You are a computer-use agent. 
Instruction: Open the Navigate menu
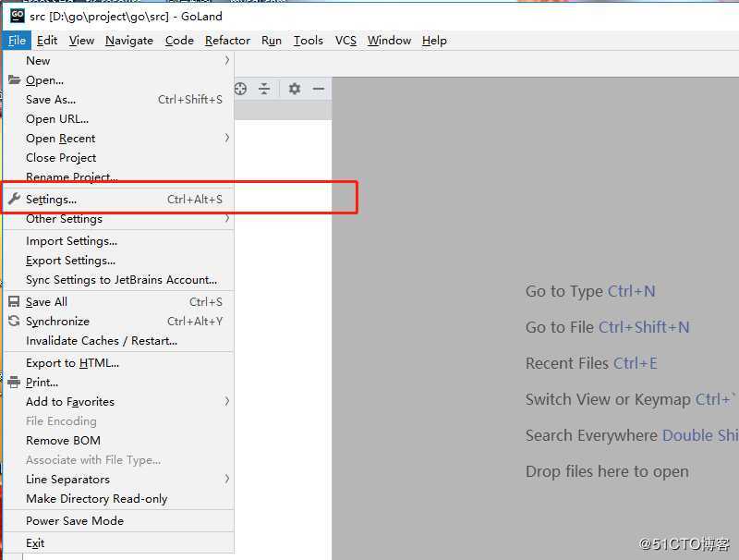[129, 41]
